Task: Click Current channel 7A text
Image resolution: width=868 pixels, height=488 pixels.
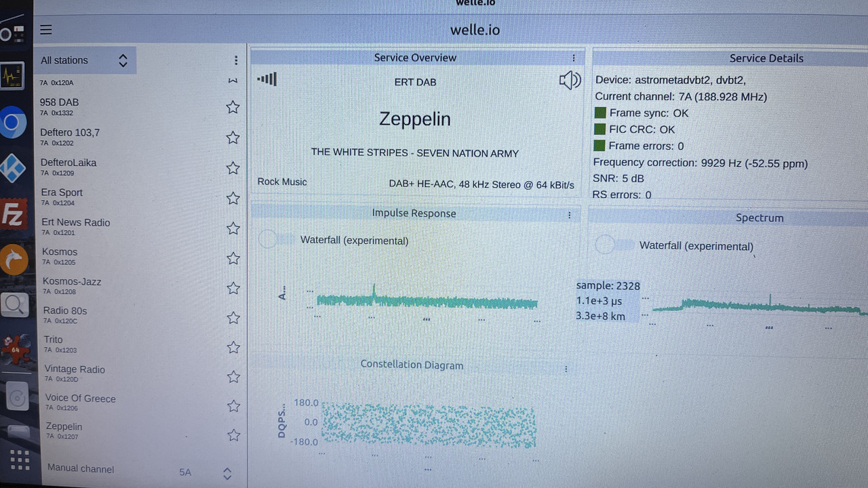Action: [681, 97]
